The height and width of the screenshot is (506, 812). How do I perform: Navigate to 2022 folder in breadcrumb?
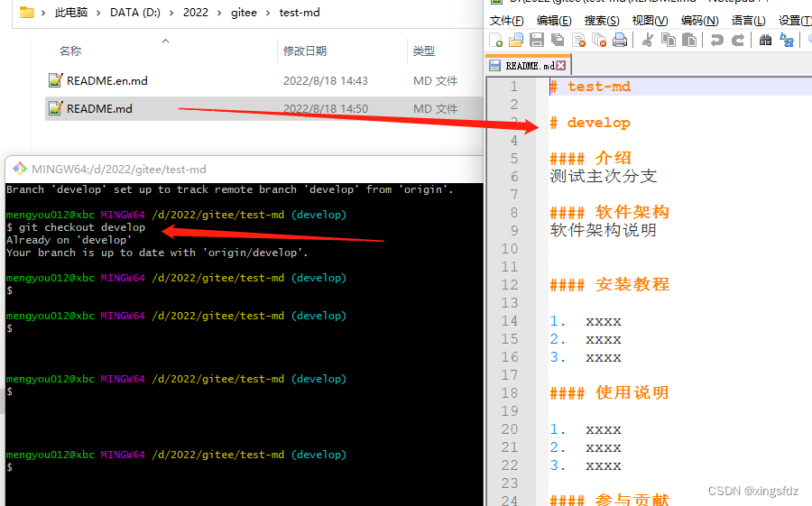(196, 13)
